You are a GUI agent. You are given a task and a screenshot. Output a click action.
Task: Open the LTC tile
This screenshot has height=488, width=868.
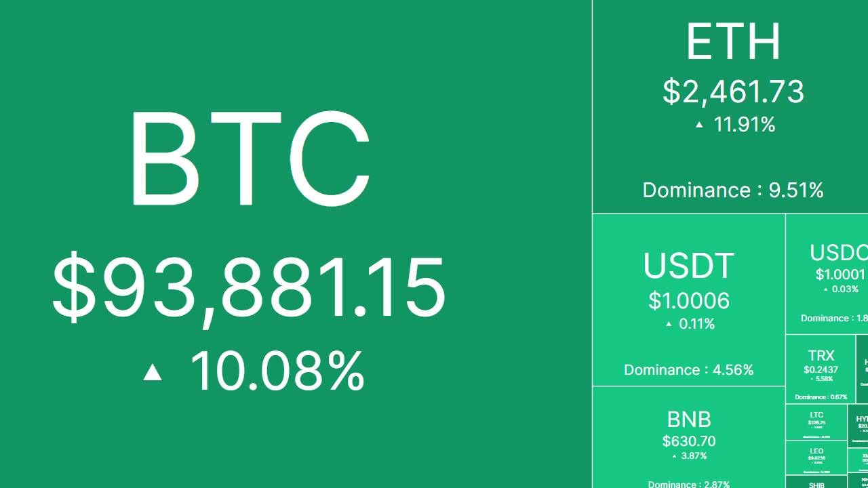point(816,422)
